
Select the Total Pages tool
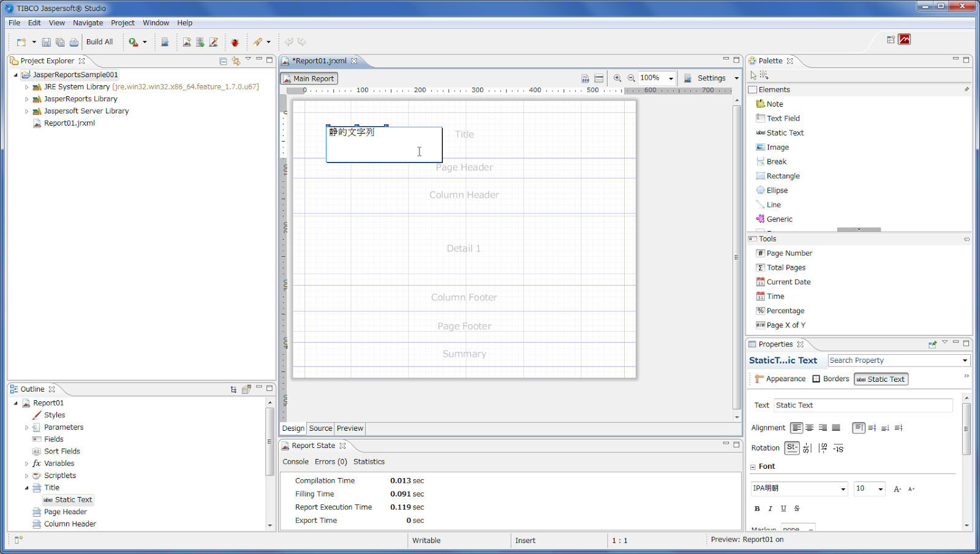[781, 267]
